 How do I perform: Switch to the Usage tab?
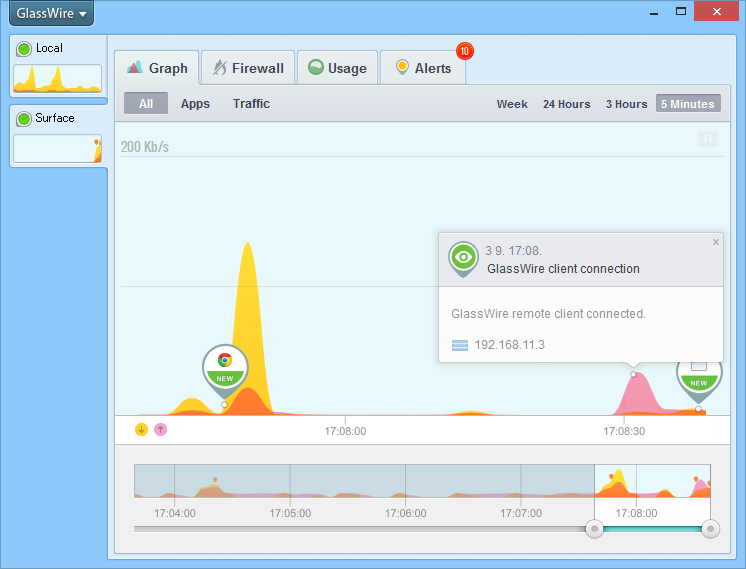point(337,68)
